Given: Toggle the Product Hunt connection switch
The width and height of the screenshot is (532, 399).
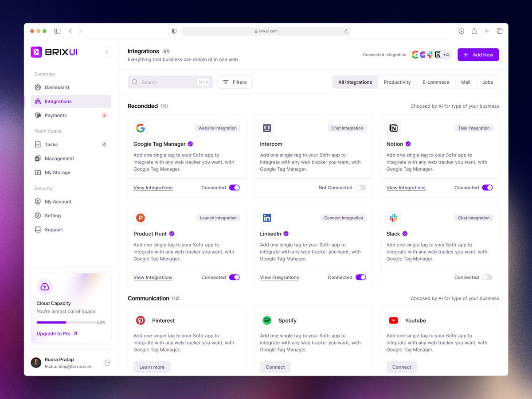Looking at the screenshot, I should pos(235,278).
